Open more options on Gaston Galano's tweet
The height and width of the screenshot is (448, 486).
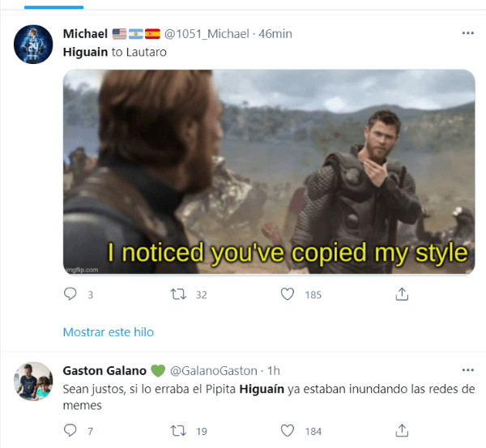tap(468, 370)
